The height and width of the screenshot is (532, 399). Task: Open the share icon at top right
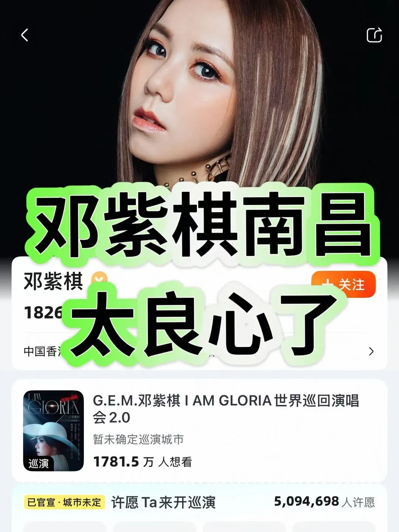(x=374, y=35)
